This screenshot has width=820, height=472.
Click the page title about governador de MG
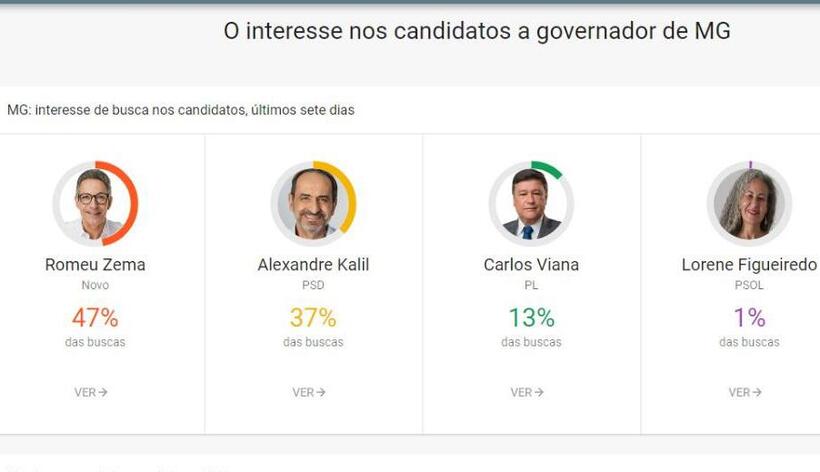[x=477, y=31]
